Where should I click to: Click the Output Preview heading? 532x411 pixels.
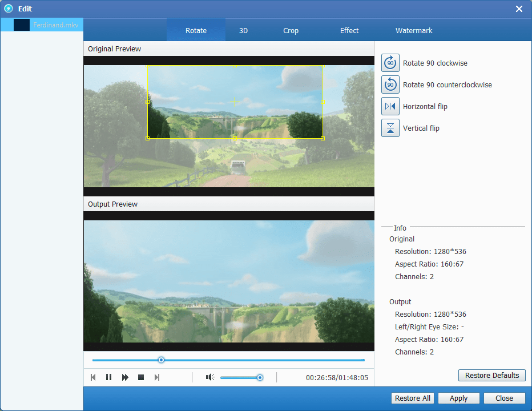tap(112, 204)
